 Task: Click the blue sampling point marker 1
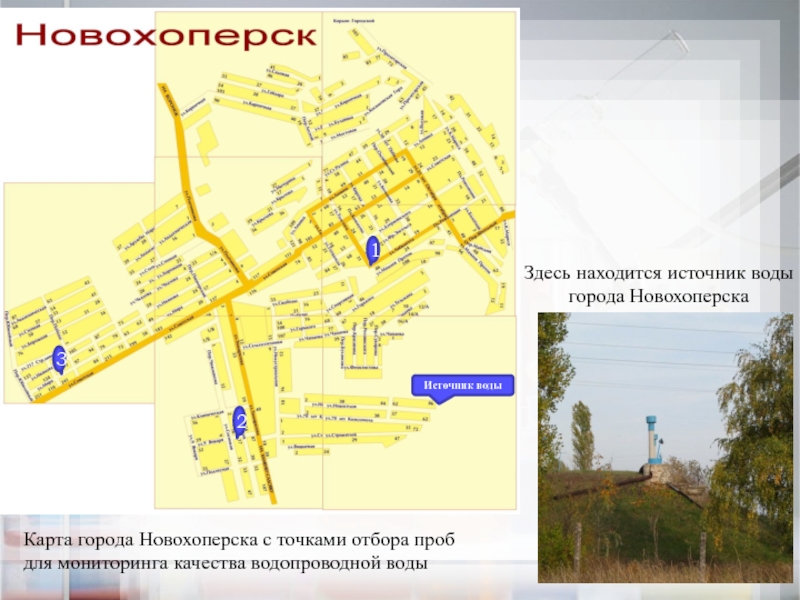(372, 250)
